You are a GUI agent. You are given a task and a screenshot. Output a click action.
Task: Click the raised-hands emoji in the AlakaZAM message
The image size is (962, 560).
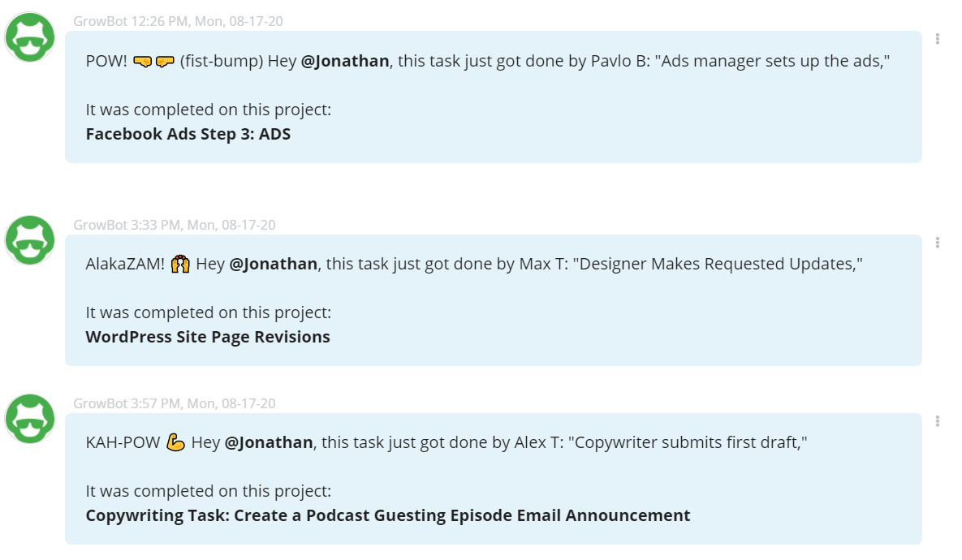180,263
